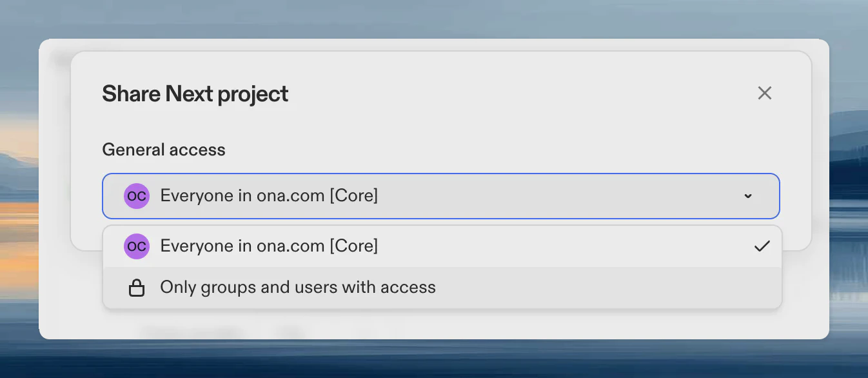Click the Share Next project dialog title

tap(195, 94)
